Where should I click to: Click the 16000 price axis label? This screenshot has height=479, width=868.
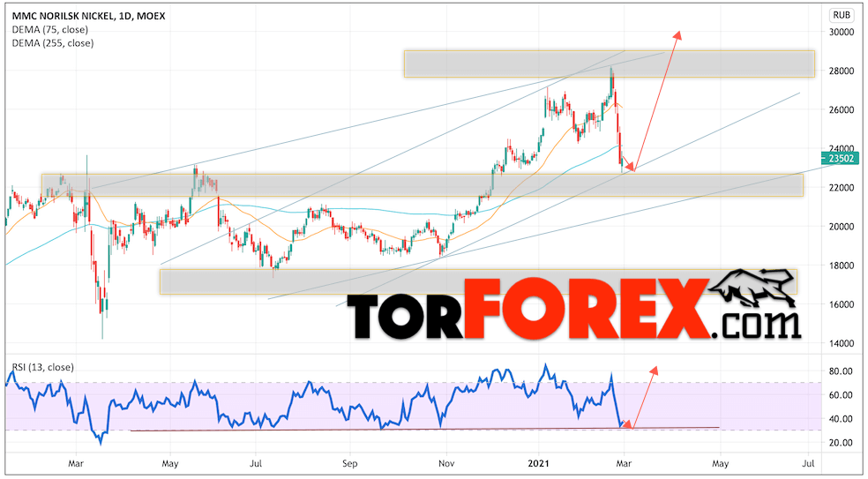[x=842, y=304]
